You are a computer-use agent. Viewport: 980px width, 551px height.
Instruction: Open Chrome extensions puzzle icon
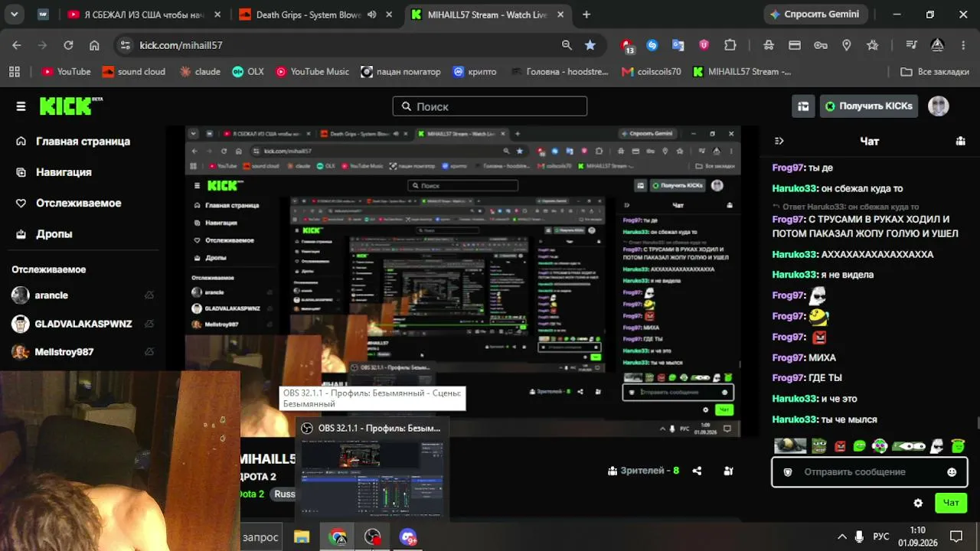tap(730, 45)
